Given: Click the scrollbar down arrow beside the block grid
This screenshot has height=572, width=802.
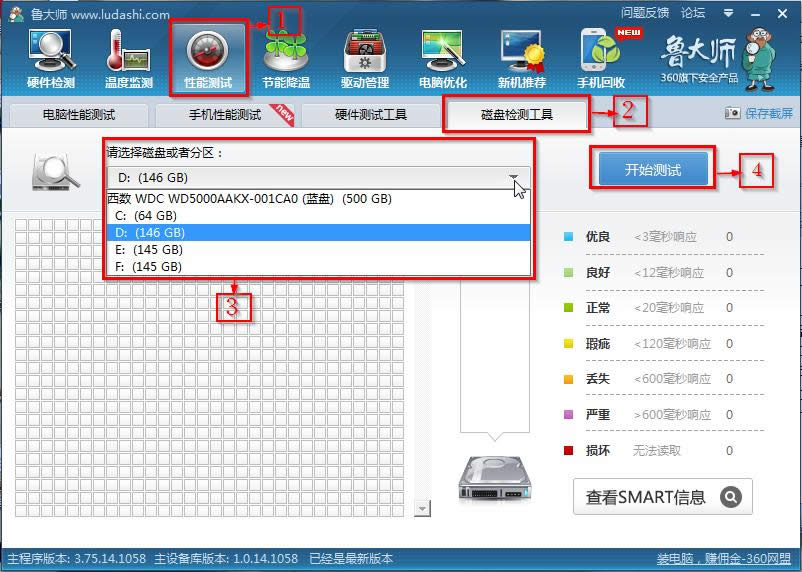Looking at the screenshot, I should click(422, 510).
